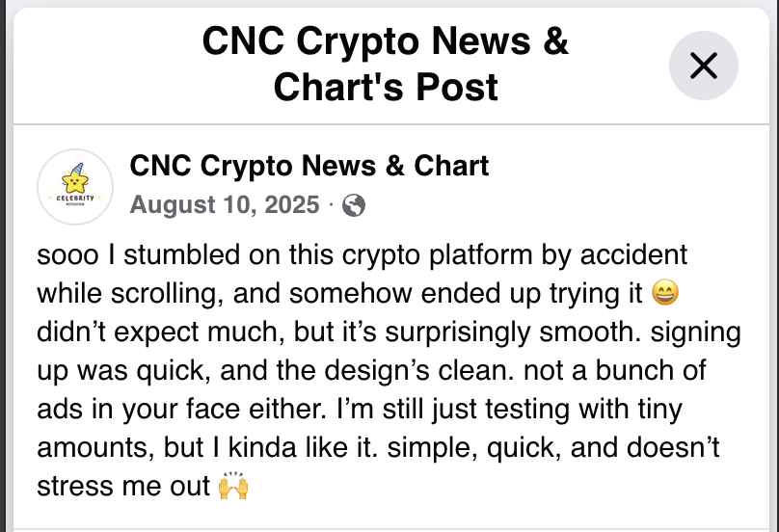Click the grinning face emoji in the post
Viewport: 779px width, 532px height.
tap(664, 290)
